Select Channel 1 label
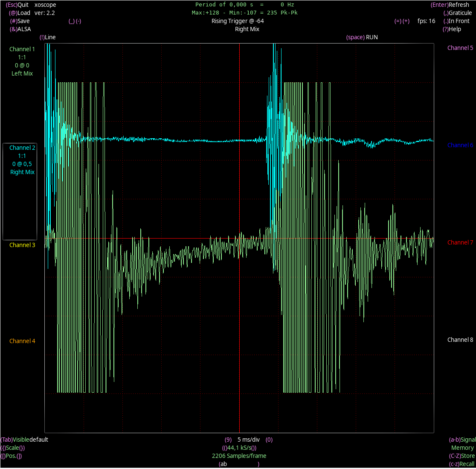The height and width of the screenshot is (469, 476). click(x=22, y=49)
